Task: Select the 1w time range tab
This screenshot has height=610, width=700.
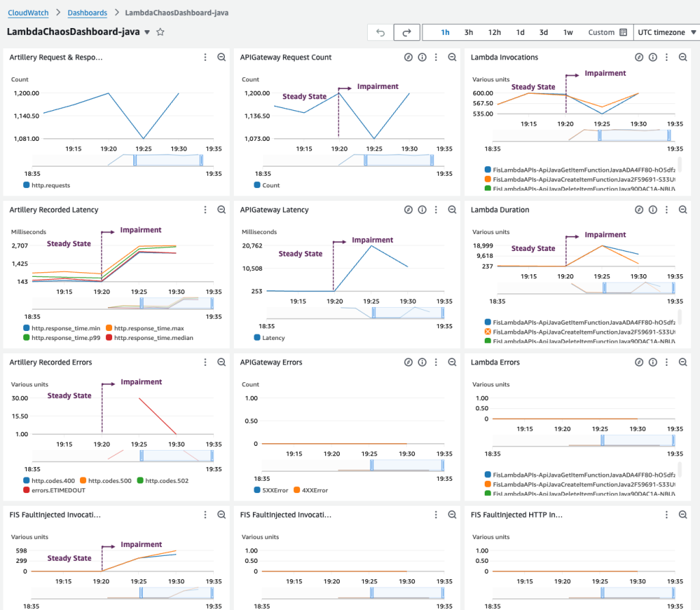Action: [x=568, y=32]
